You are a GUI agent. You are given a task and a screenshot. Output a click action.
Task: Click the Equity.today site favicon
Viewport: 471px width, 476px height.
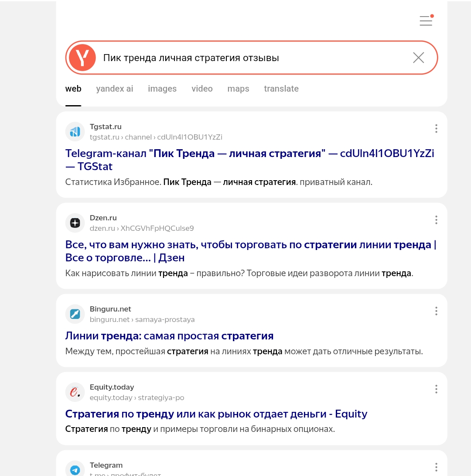coord(75,392)
